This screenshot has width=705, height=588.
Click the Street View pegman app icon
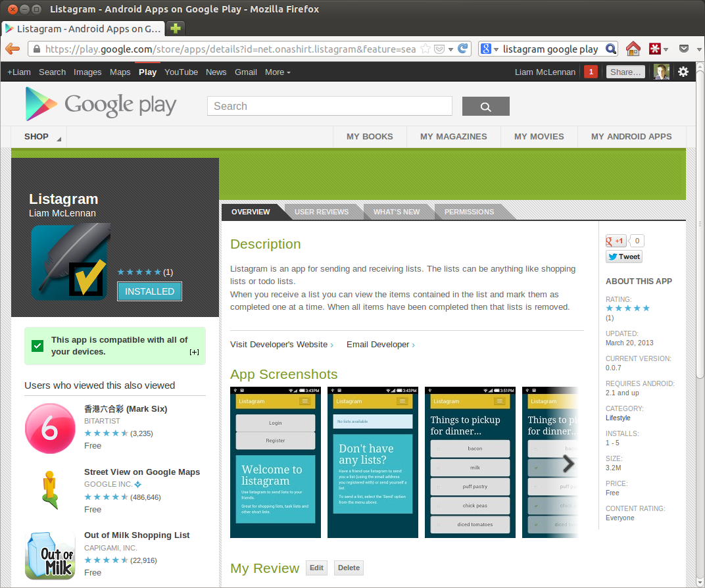[x=50, y=490]
